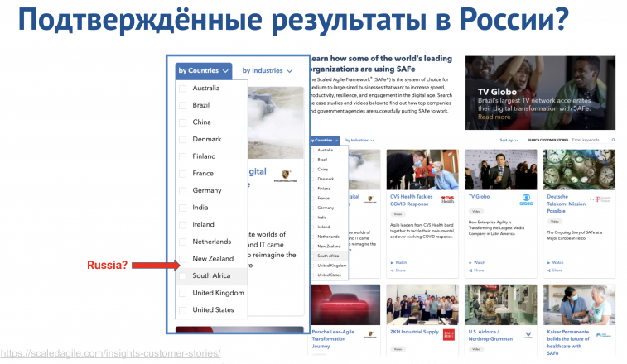
Task: Click the Enter keywords search field
Action: [x=591, y=141]
